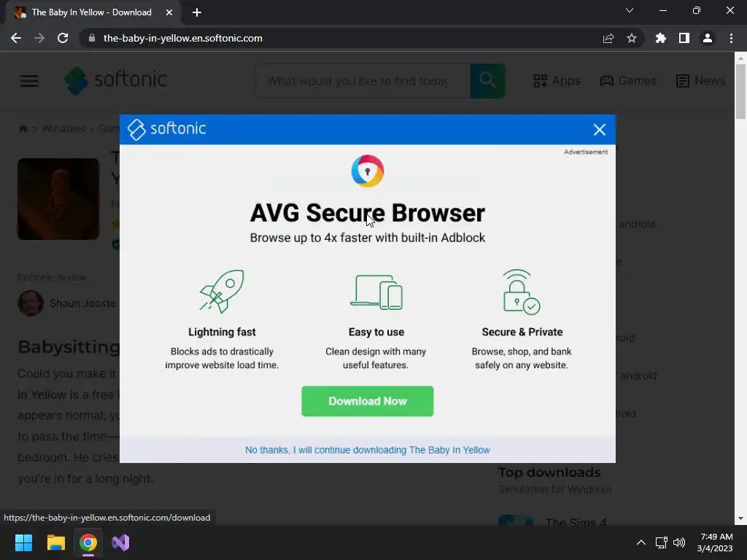747x560 pixels.
Task: Select The Baby In Yellow - Download tab
Action: click(93, 12)
